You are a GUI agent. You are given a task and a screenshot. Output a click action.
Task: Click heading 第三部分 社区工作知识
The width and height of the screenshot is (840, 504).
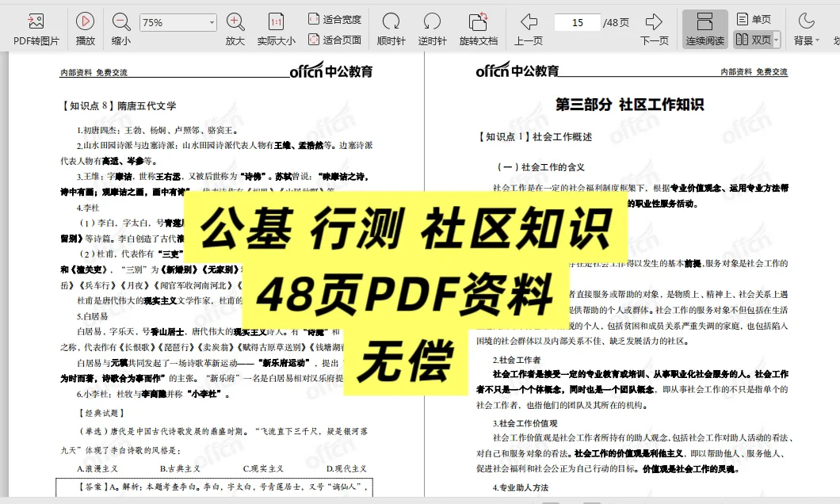click(x=629, y=105)
